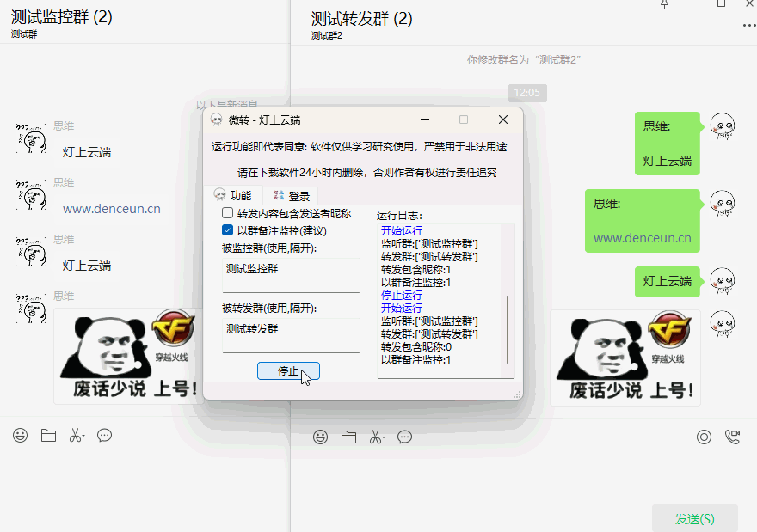Image resolution: width=757 pixels, height=532 pixels.
Task: Click 测试监控群 (2) chat title
Action: pyautogui.click(x=62, y=17)
